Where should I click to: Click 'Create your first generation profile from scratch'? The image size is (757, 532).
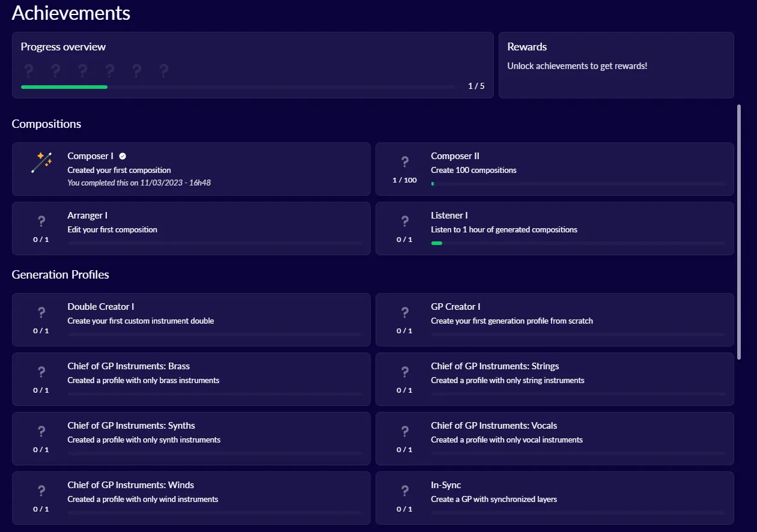click(x=512, y=321)
